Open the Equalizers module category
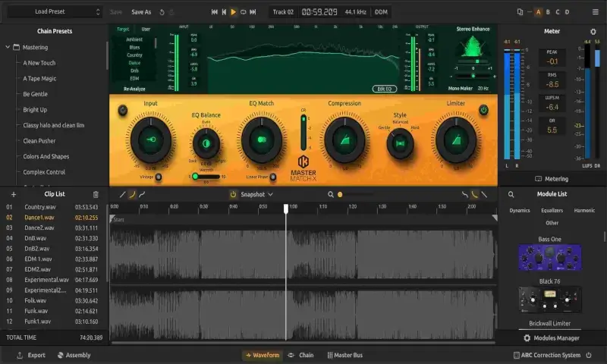Image resolution: width=607 pixels, height=364 pixels. pos(552,210)
